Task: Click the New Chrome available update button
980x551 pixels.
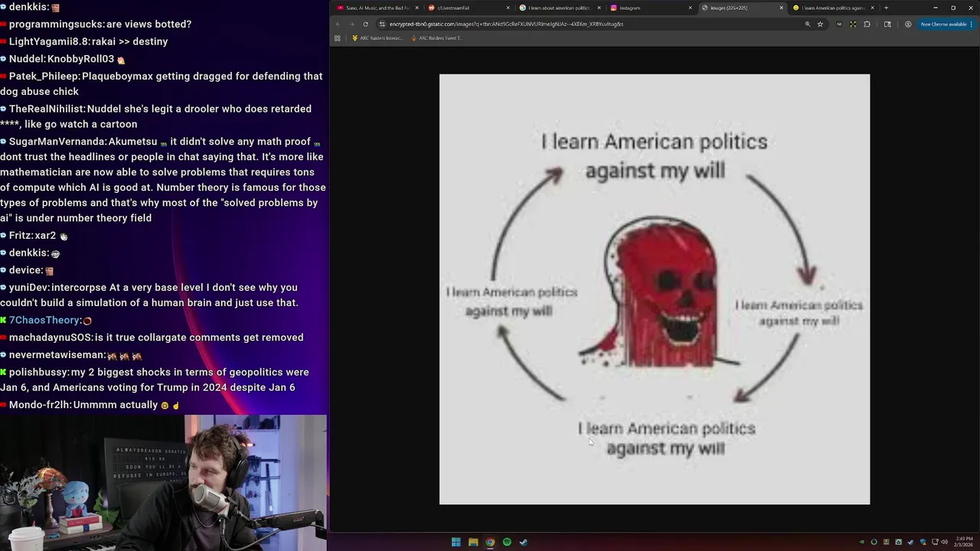Action: tap(946, 24)
